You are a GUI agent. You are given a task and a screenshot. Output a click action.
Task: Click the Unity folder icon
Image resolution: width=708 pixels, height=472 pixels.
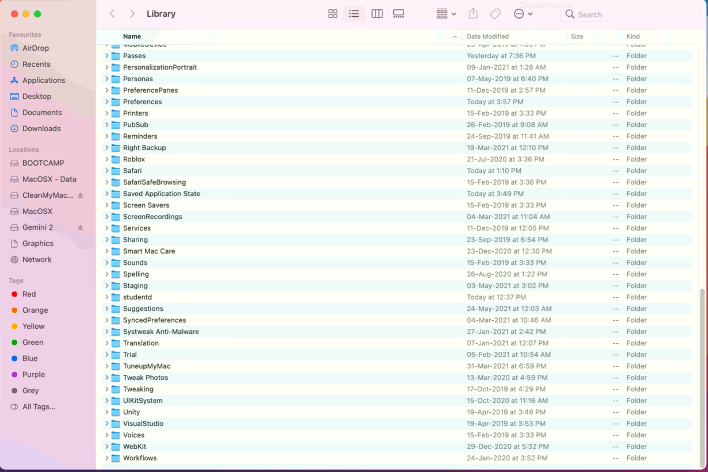coord(116,412)
